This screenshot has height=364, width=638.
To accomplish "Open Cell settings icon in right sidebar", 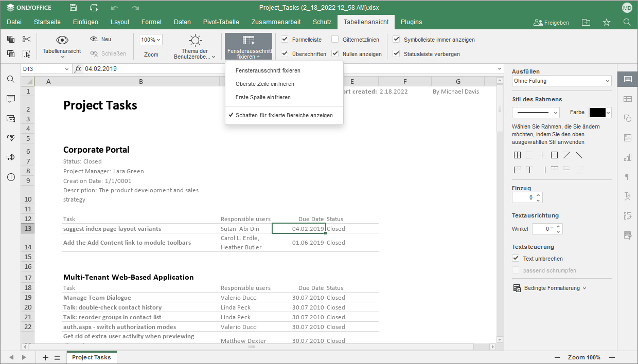I will [628, 79].
